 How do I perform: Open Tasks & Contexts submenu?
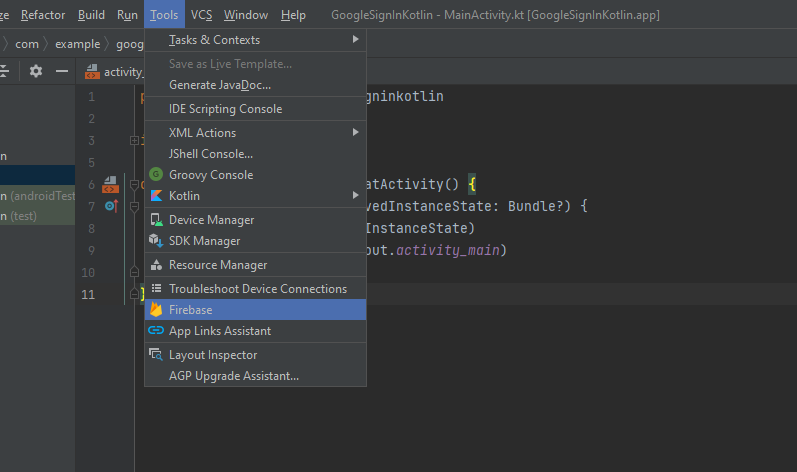(x=255, y=40)
